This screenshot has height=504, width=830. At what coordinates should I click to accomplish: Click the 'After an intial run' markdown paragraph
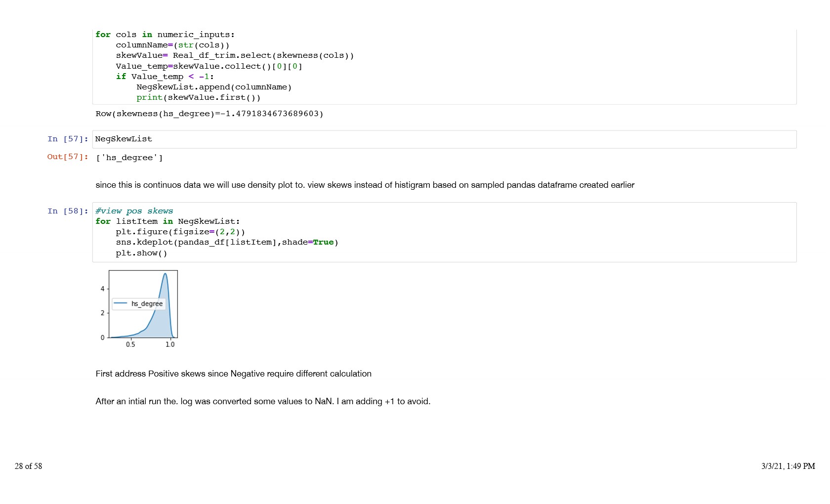tap(263, 401)
